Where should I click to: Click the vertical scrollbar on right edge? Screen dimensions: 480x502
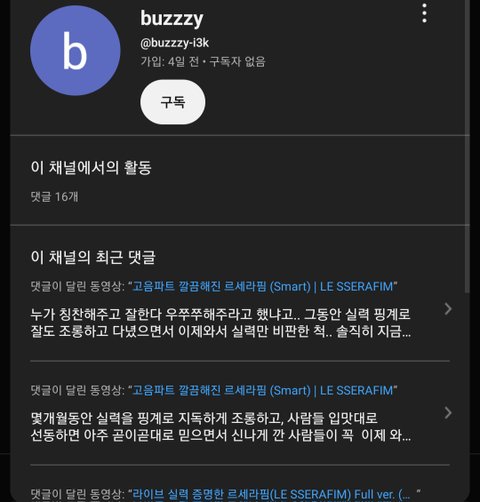(467, 147)
